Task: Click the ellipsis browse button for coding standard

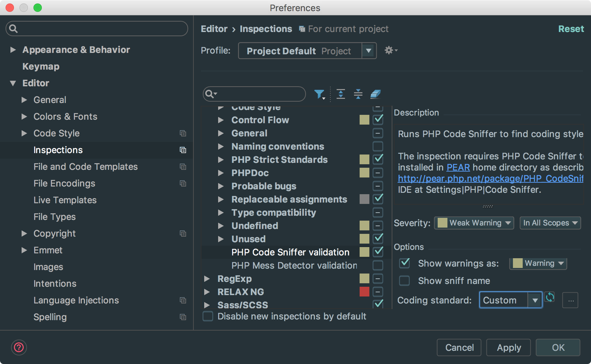Action: coord(570,300)
